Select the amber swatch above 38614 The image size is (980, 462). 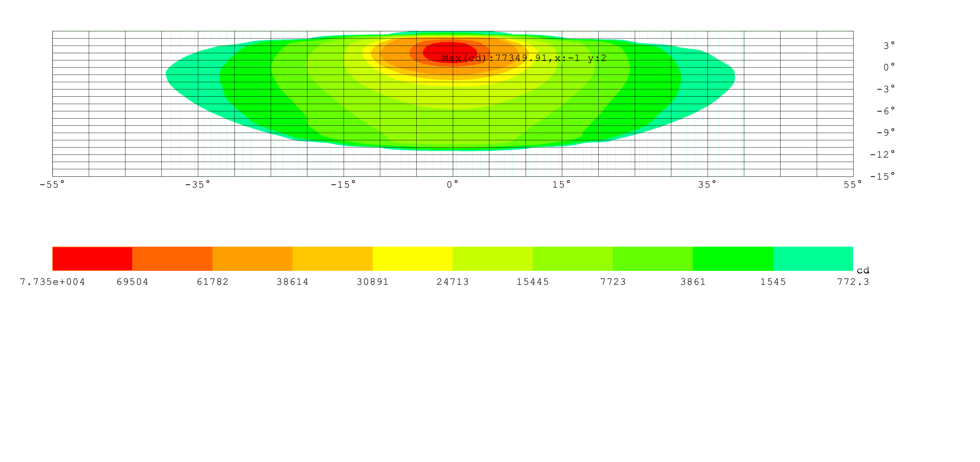click(332, 259)
